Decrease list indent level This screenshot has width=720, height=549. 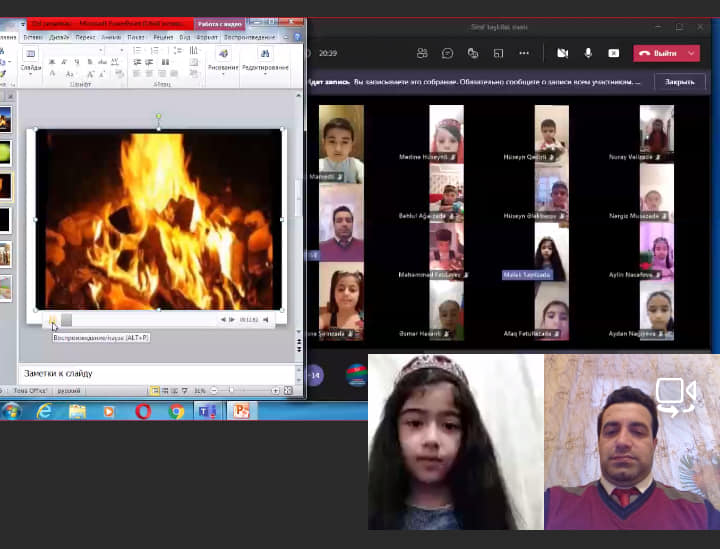[137, 62]
